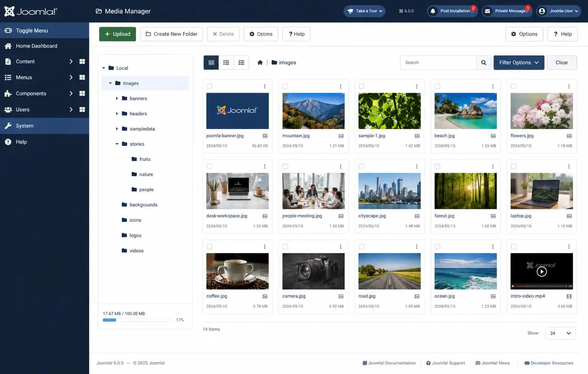Screen dimensions: 588x374
Task: Expand the sampledata folder
Action: [x=117, y=129]
